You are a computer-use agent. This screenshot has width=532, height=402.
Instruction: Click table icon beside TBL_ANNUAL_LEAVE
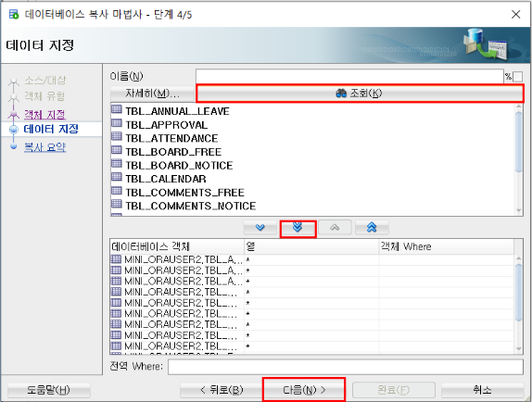point(117,109)
